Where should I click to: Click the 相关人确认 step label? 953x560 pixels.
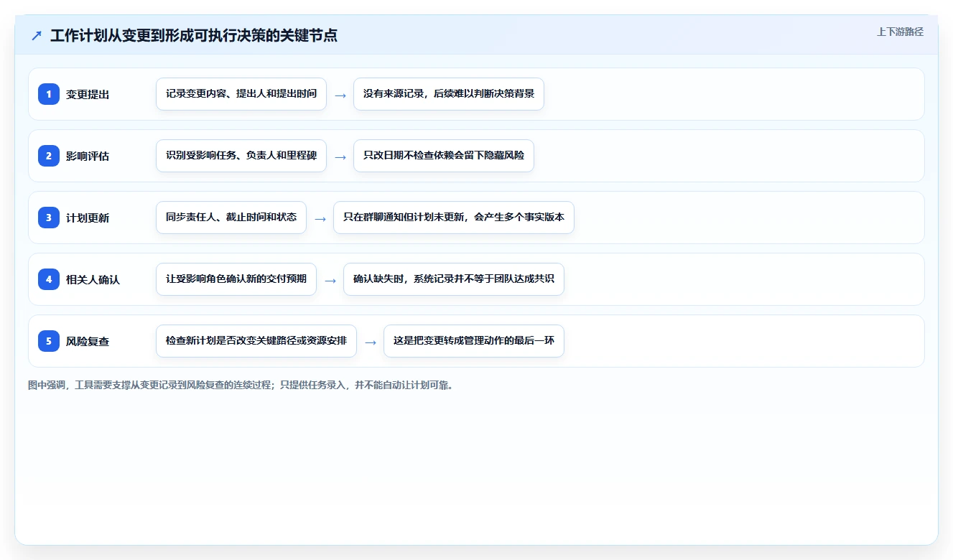point(93,279)
